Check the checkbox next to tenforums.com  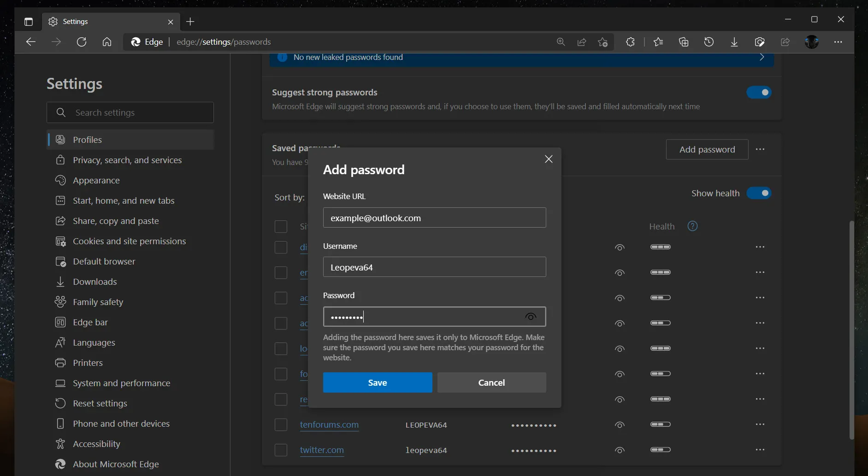click(x=281, y=424)
